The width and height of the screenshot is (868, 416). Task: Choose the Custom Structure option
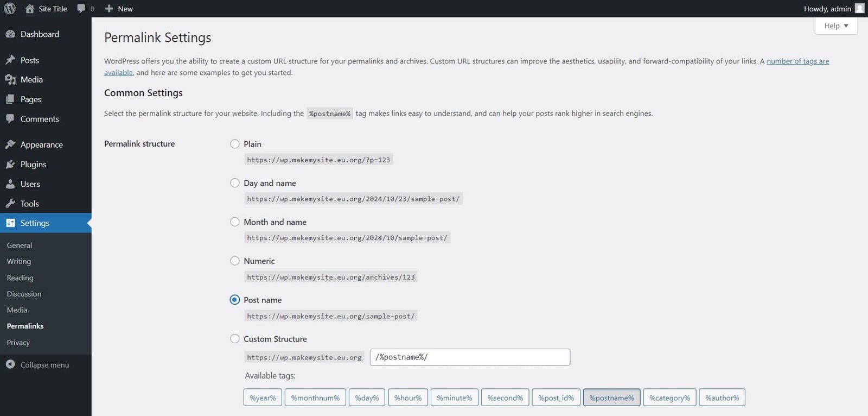[234, 338]
